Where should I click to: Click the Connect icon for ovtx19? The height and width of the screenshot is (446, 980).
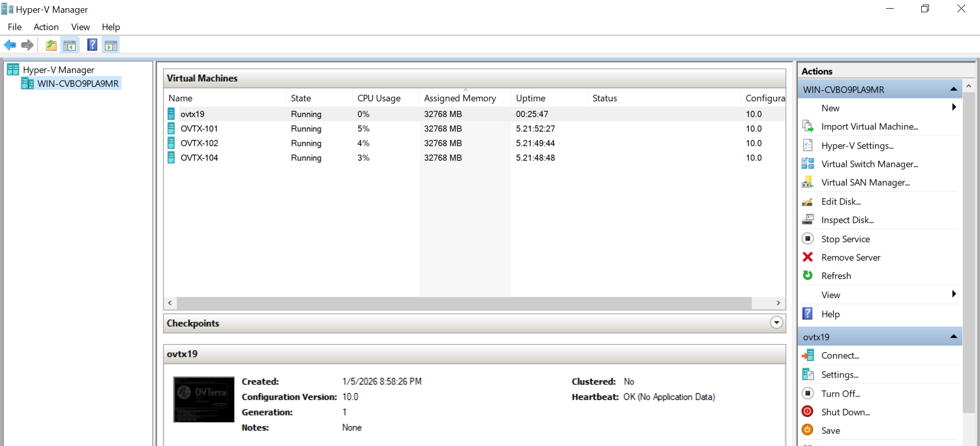(x=807, y=355)
